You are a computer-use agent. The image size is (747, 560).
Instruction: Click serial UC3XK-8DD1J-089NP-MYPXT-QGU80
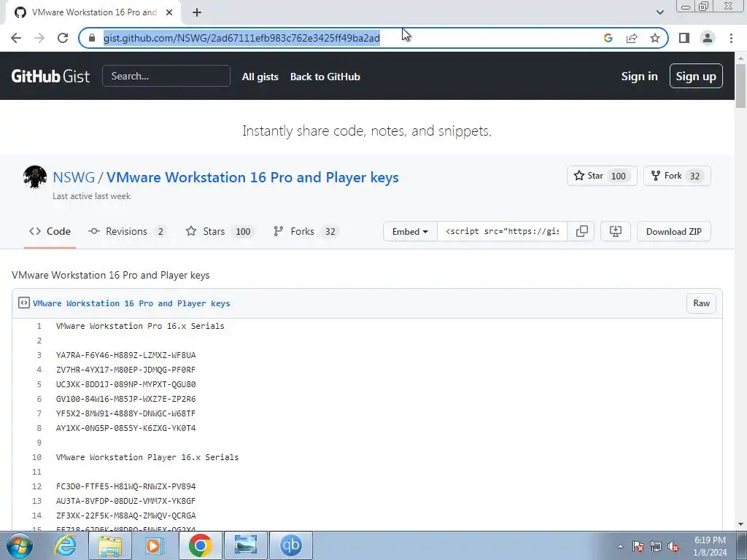point(125,384)
